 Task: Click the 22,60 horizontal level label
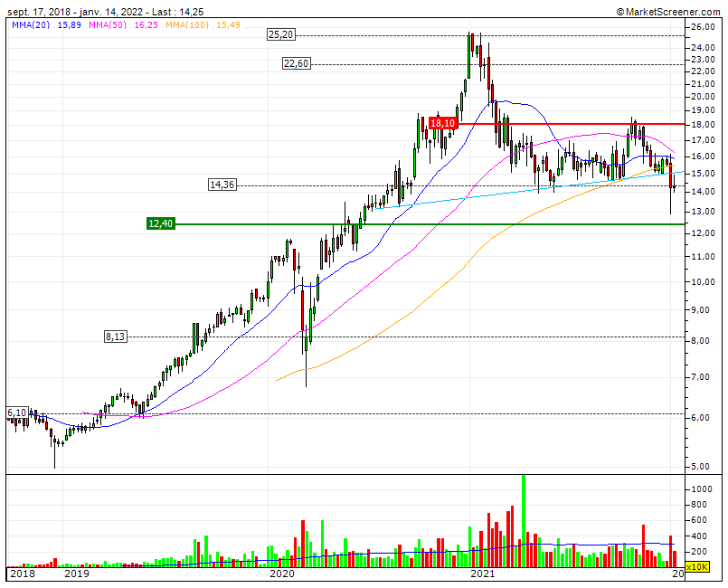coord(297,64)
